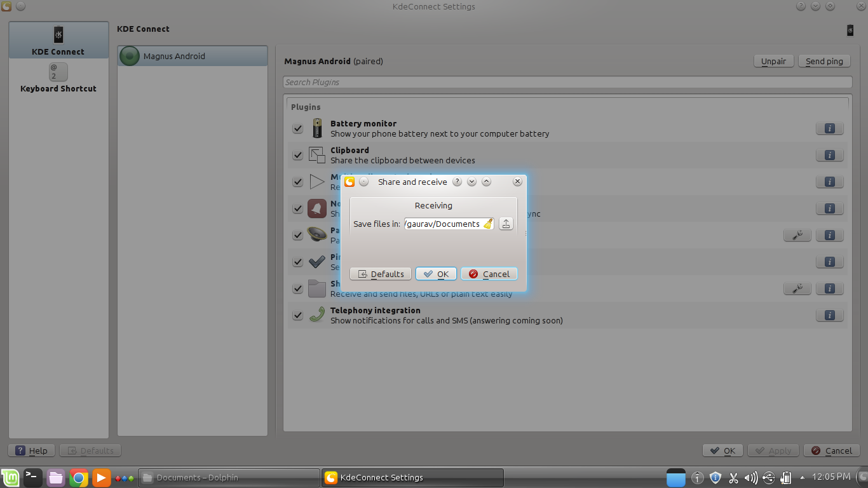The height and width of the screenshot is (488, 868).
Task: Browse for a receive folder in dialog
Action: pyautogui.click(x=506, y=224)
